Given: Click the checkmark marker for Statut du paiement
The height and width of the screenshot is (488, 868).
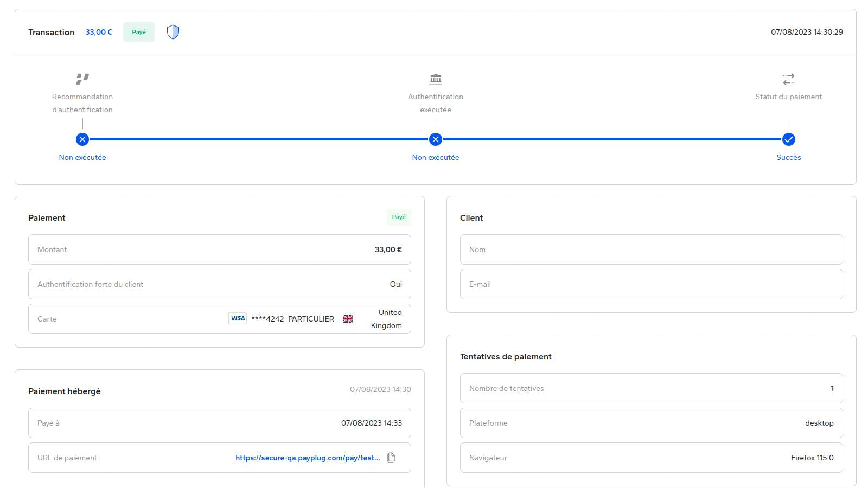Looking at the screenshot, I should point(789,139).
